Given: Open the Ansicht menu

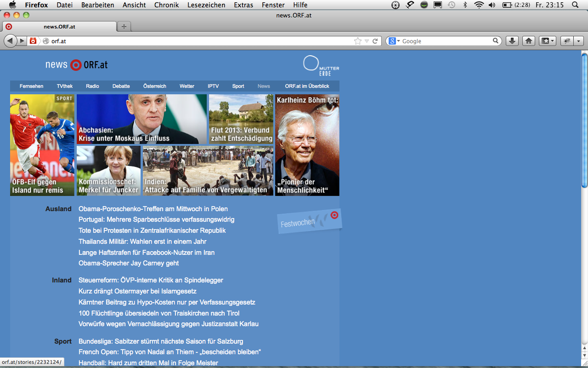Looking at the screenshot, I should tap(134, 5).
